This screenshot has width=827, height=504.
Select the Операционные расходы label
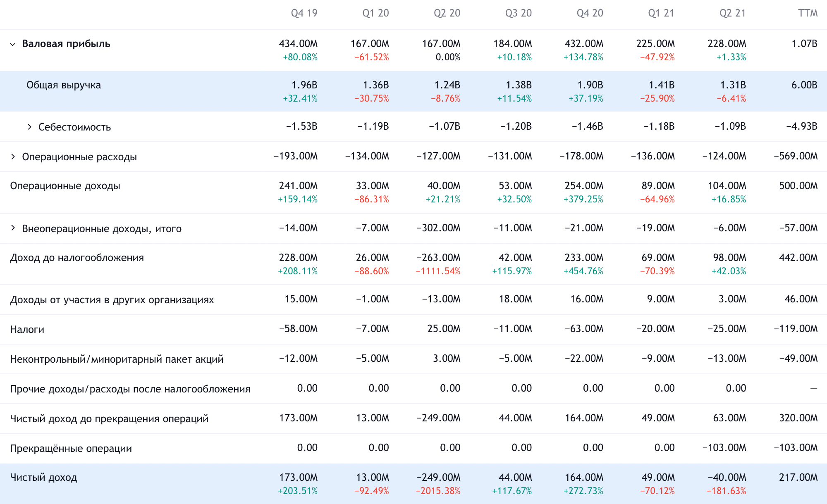(79, 157)
